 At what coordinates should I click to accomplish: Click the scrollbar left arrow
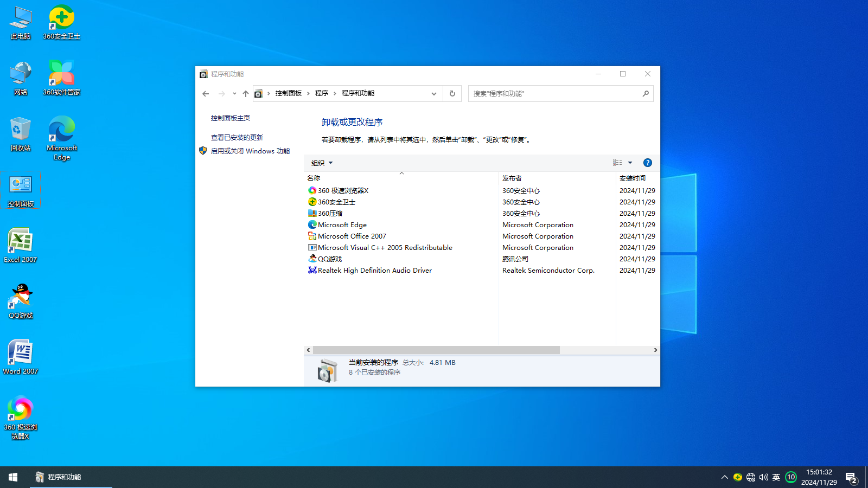coord(308,350)
